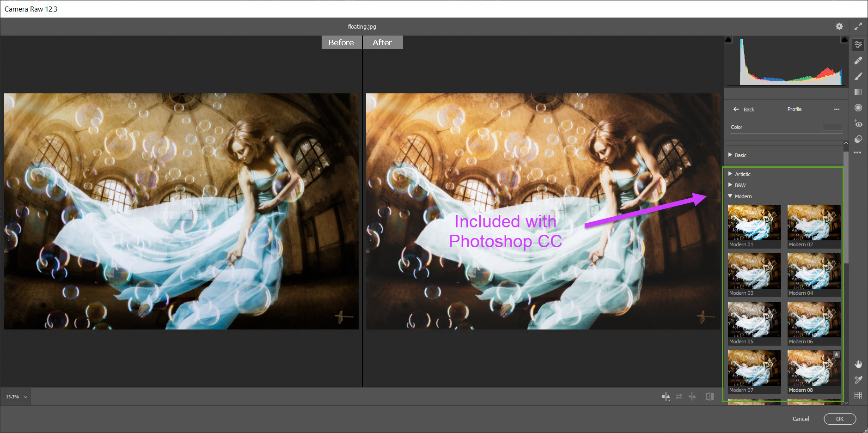Select the Radial Filter tool
This screenshot has width=868, height=433.
[x=858, y=108]
